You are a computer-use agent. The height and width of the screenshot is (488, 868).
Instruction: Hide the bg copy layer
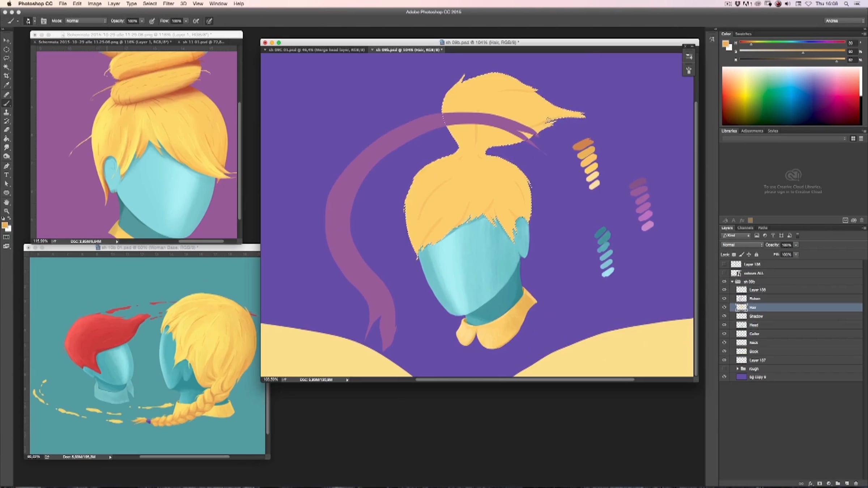tap(724, 377)
